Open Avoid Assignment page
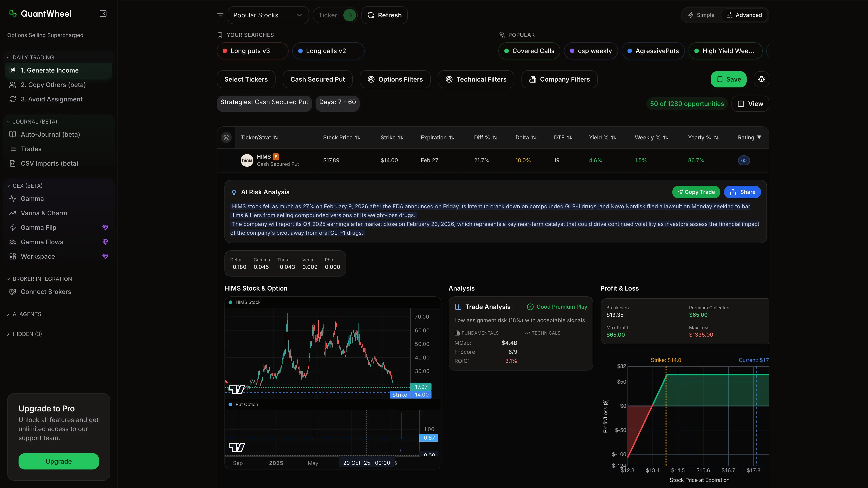The height and width of the screenshot is (488, 868). pyautogui.click(x=59, y=99)
